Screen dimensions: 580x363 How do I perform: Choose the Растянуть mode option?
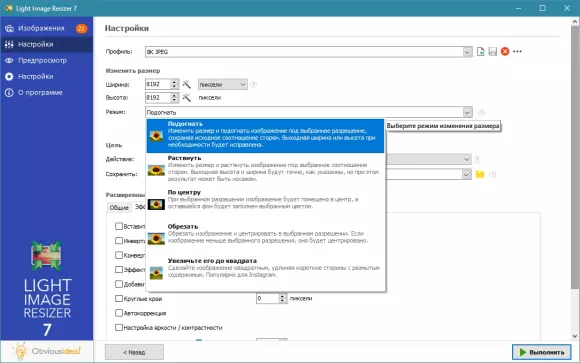(265, 170)
